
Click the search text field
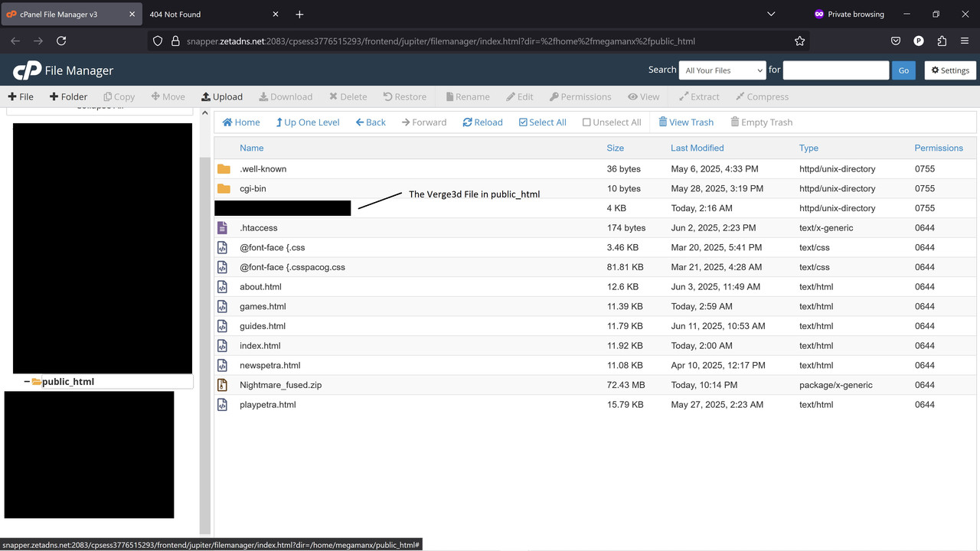pos(835,70)
